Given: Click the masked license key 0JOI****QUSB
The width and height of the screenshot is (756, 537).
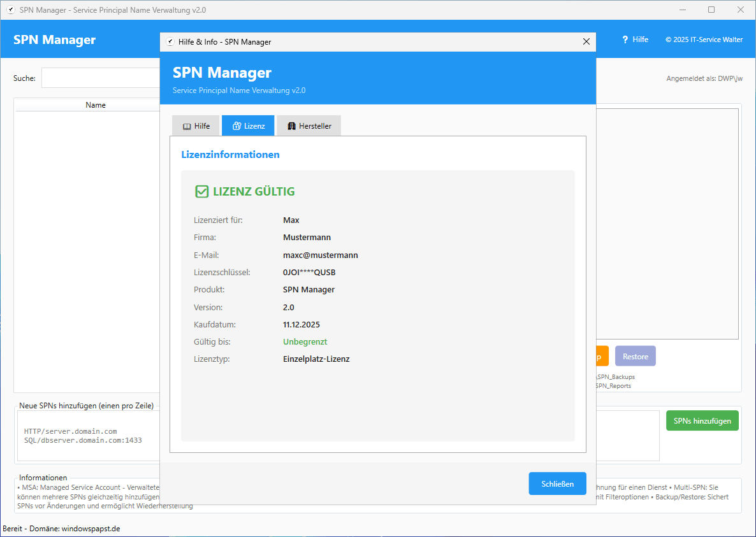Looking at the screenshot, I should (309, 273).
